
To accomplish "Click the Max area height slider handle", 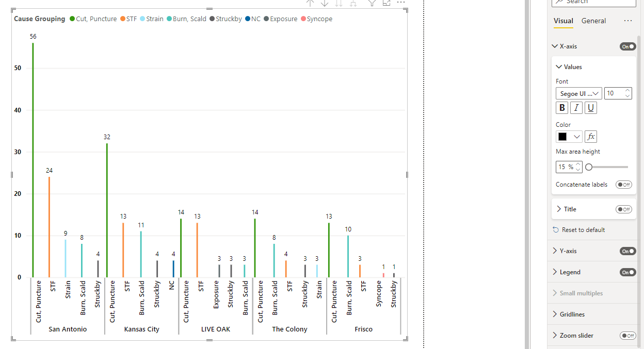I will click(589, 167).
